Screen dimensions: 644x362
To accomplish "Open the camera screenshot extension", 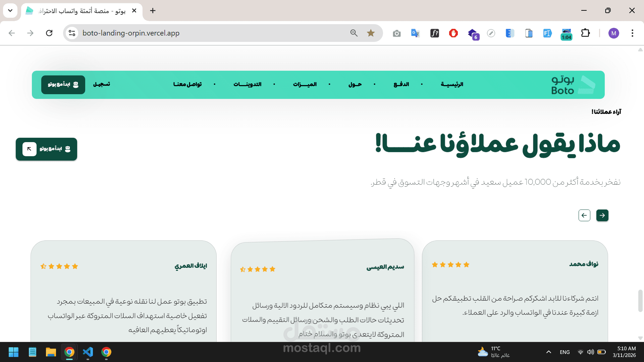I will [x=397, y=33].
